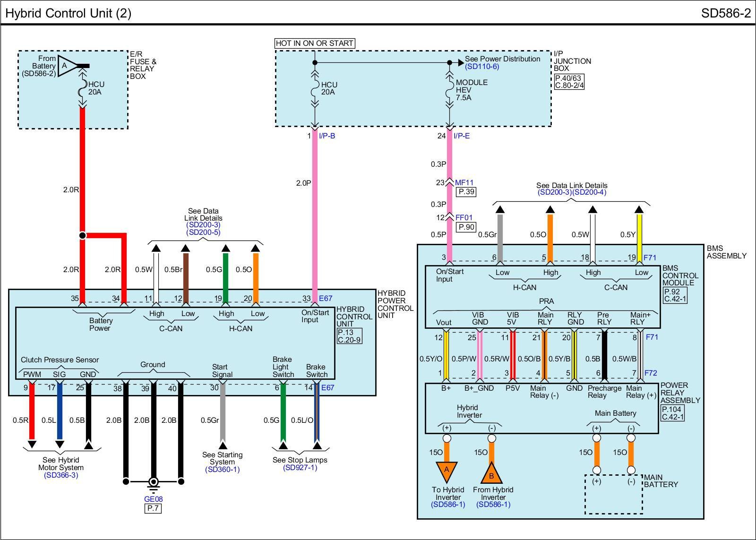Open the SD200-5 data link reference
The image size is (756, 540).
point(203,232)
